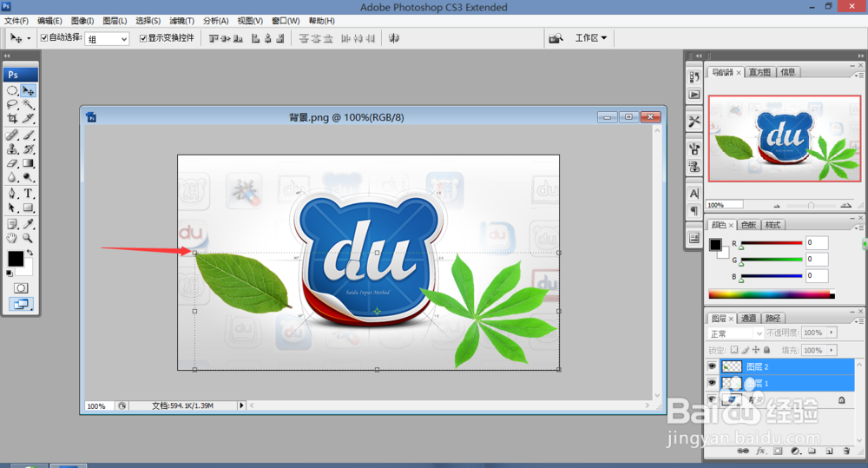Open the 工作区 workspace dropdown
868x468 pixels.
(590, 37)
